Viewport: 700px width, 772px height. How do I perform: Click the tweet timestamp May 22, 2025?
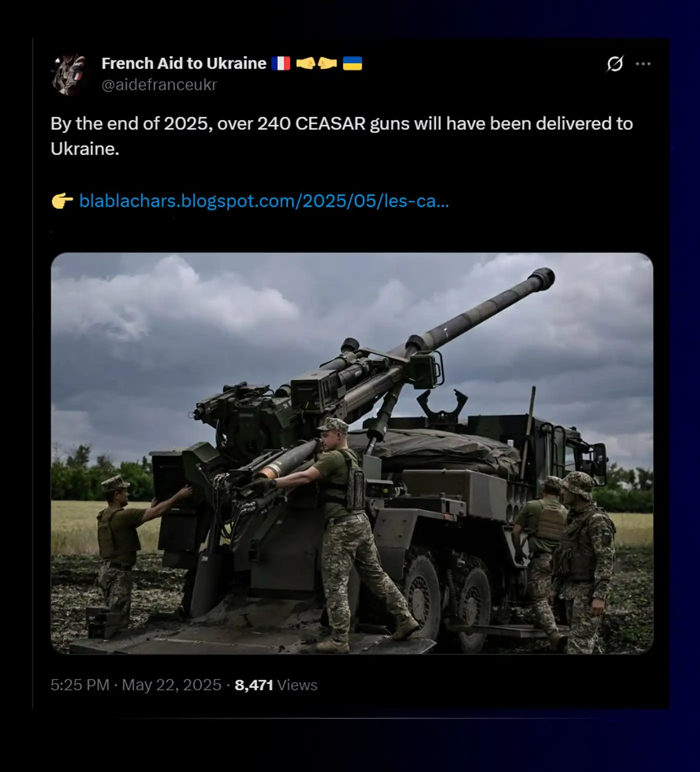[172, 685]
